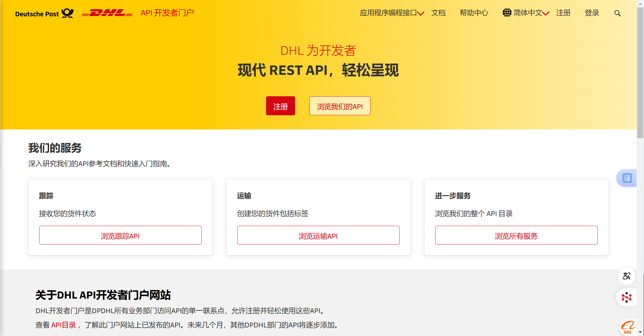Click the hero heading 现代 REST API，轻松呈现

click(318, 70)
